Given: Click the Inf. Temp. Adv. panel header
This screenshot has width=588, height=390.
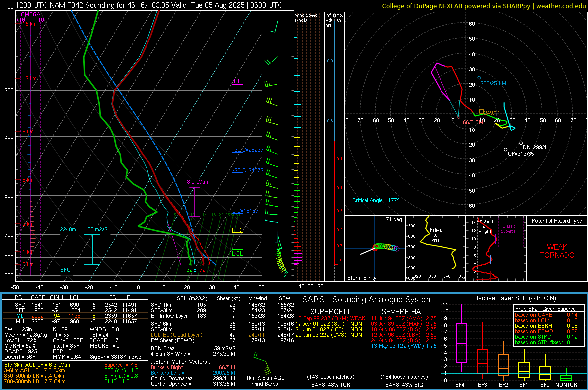Looking at the screenshot, I should (334, 20).
